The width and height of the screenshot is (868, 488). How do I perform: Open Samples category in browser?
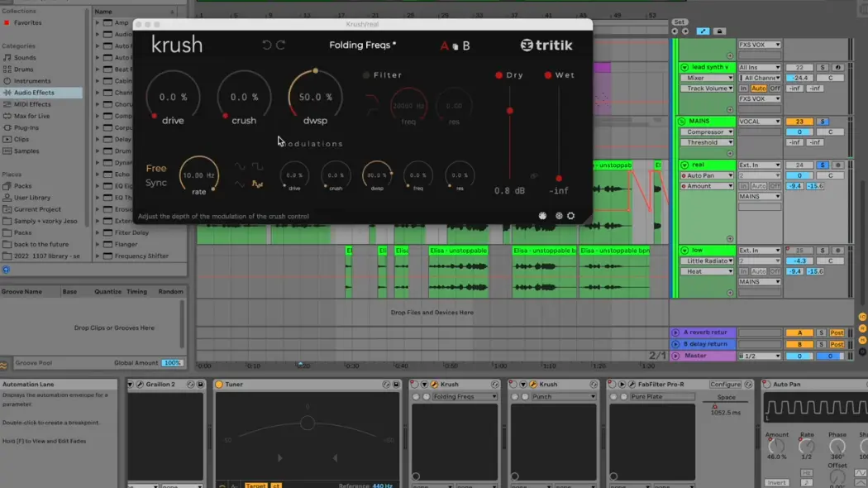click(x=26, y=151)
